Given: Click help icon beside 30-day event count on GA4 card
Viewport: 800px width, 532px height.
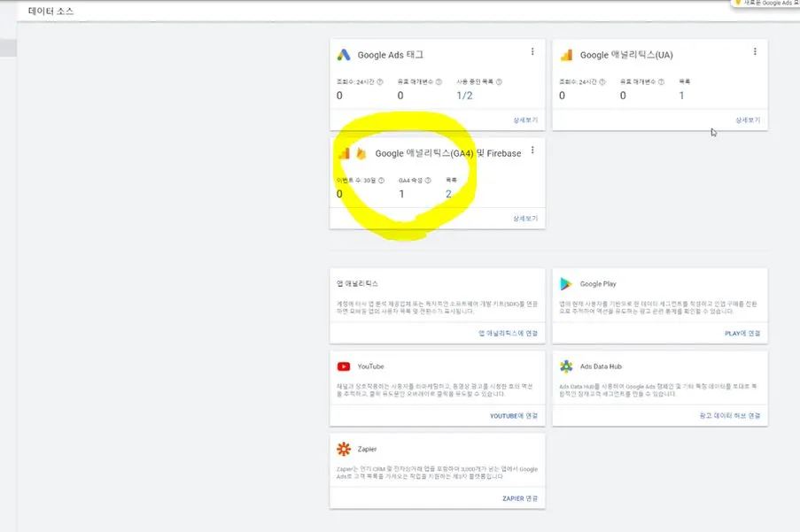Looking at the screenshot, I should [x=381, y=180].
